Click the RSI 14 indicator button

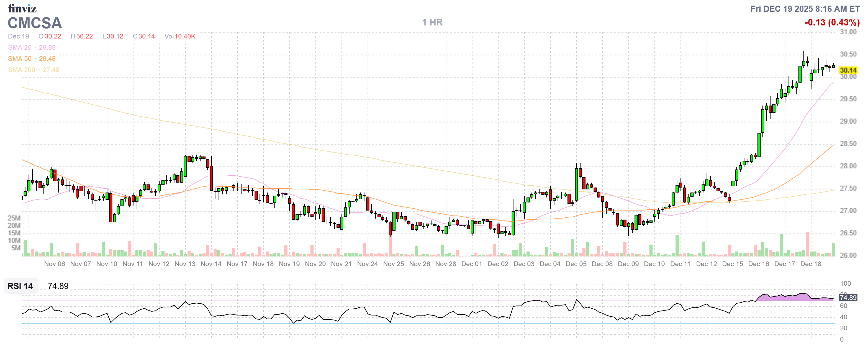(x=20, y=286)
